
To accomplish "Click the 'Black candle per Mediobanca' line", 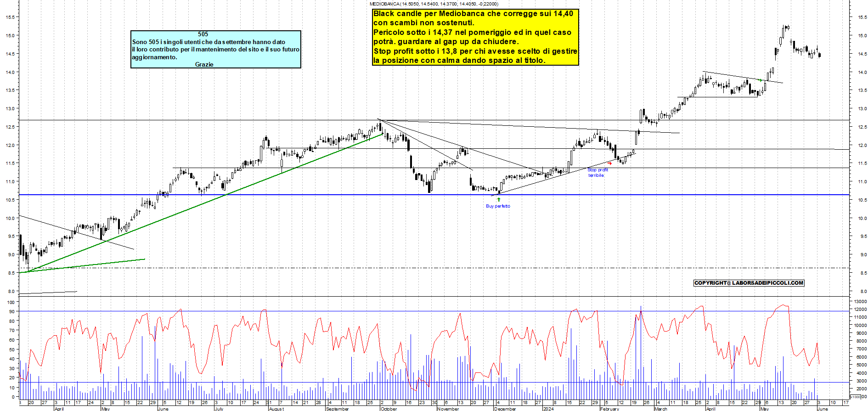I will pyautogui.click(x=473, y=14).
